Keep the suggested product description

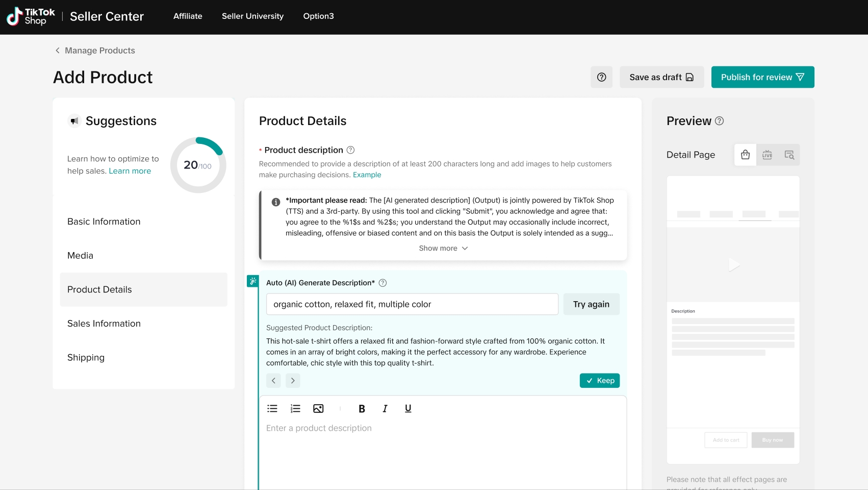600,381
